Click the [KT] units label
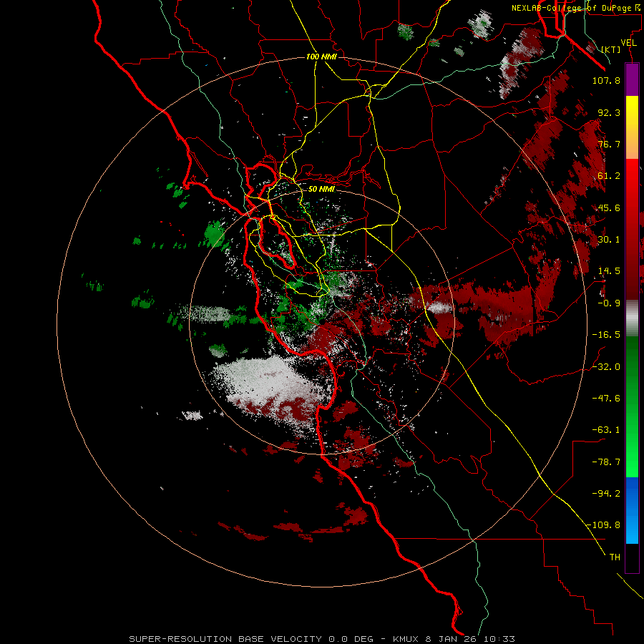This screenshot has width=644, height=644. tap(611, 49)
